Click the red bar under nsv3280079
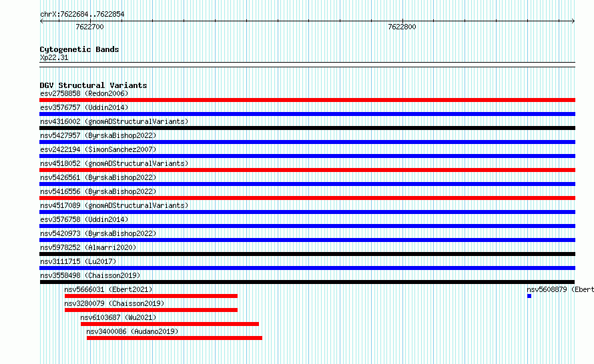 [x=151, y=310]
